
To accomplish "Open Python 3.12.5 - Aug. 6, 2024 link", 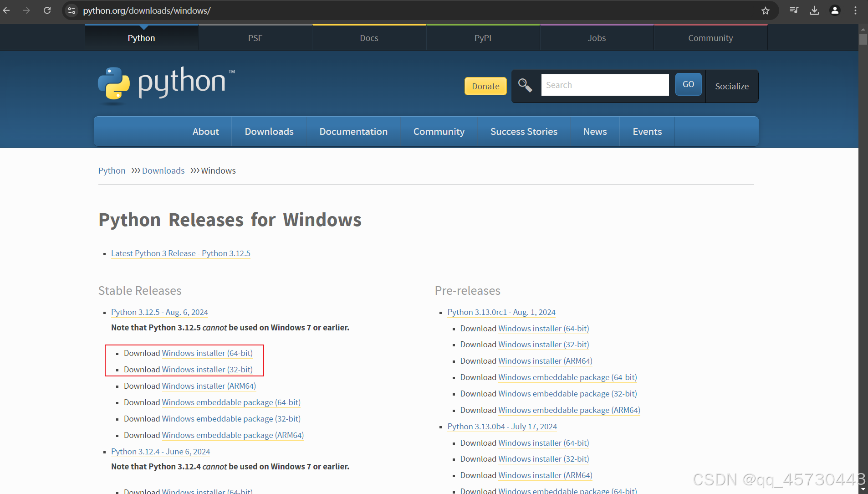I will (159, 312).
